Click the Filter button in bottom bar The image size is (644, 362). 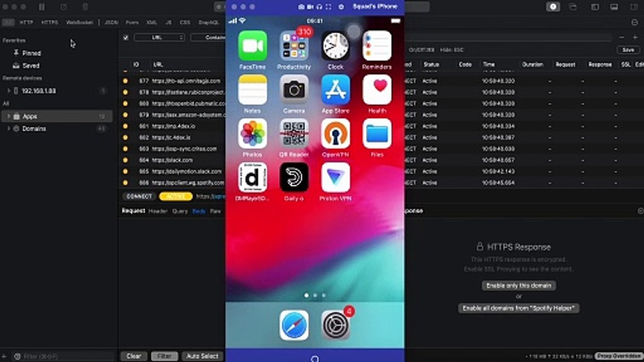pyautogui.click(x=165, y=356)
